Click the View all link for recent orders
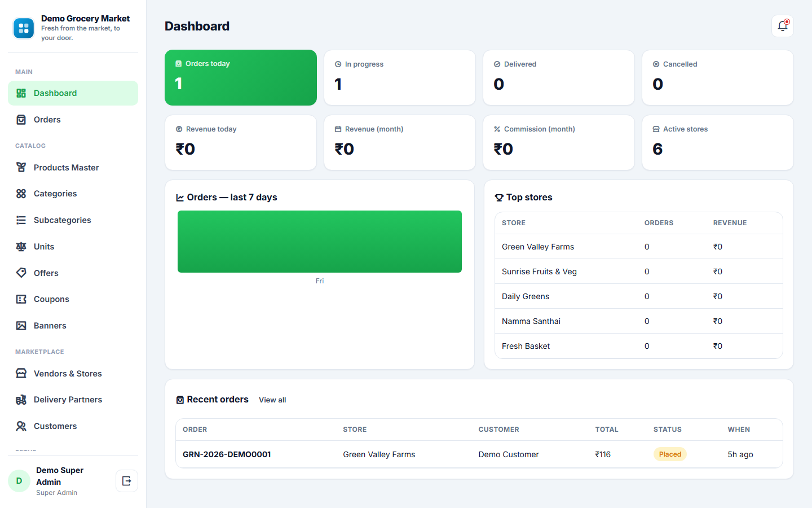This screenshot has height=508, width=812. click(272, 400)
